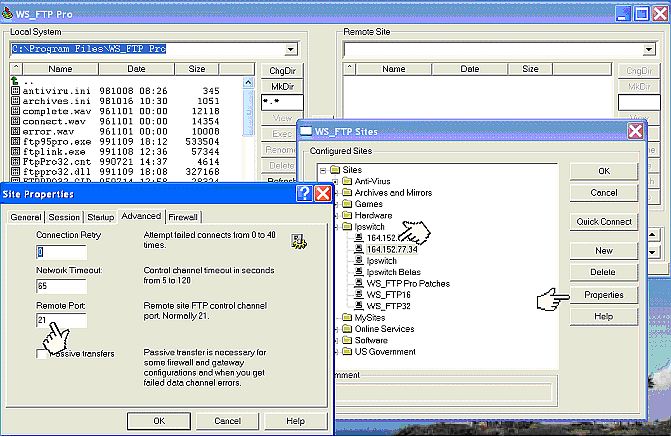This screenshot has width=671, height=437.
Task: Open the Anti-Virus sites folder icon
Action: (x=347, y=181)
